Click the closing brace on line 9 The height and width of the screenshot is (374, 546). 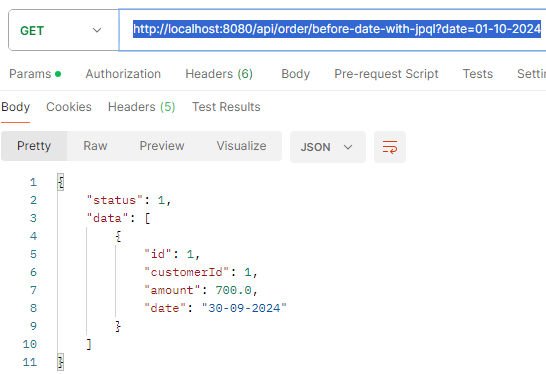click(x=118, y=326)
